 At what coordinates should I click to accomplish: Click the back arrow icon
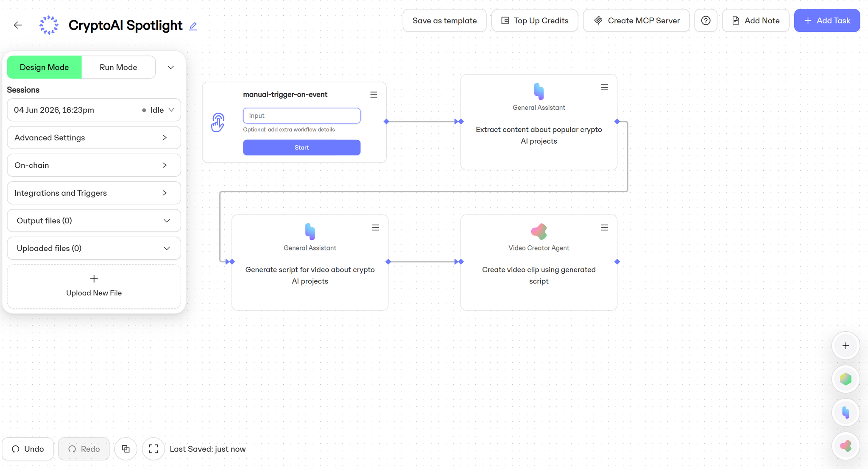click(x=18, y=25)
